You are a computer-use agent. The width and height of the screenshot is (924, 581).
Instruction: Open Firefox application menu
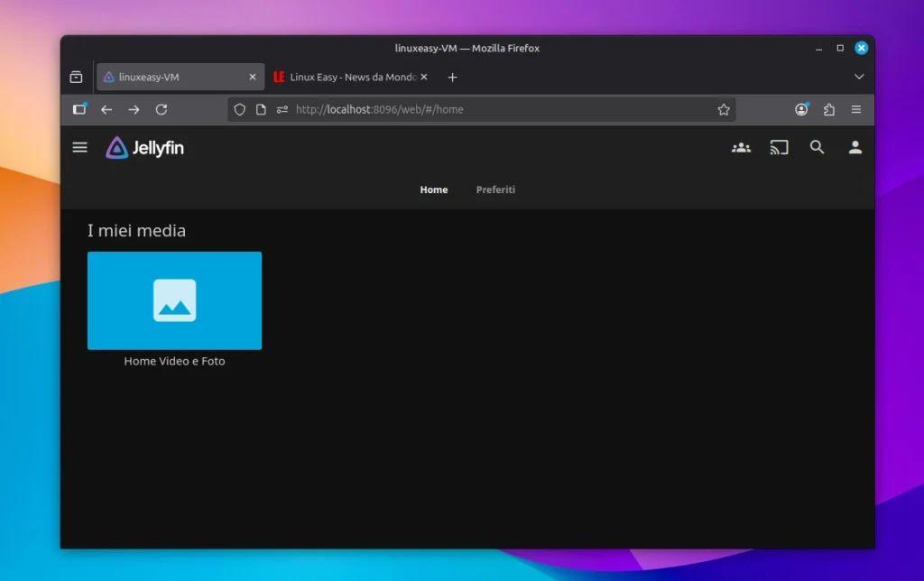click(856, 109)
